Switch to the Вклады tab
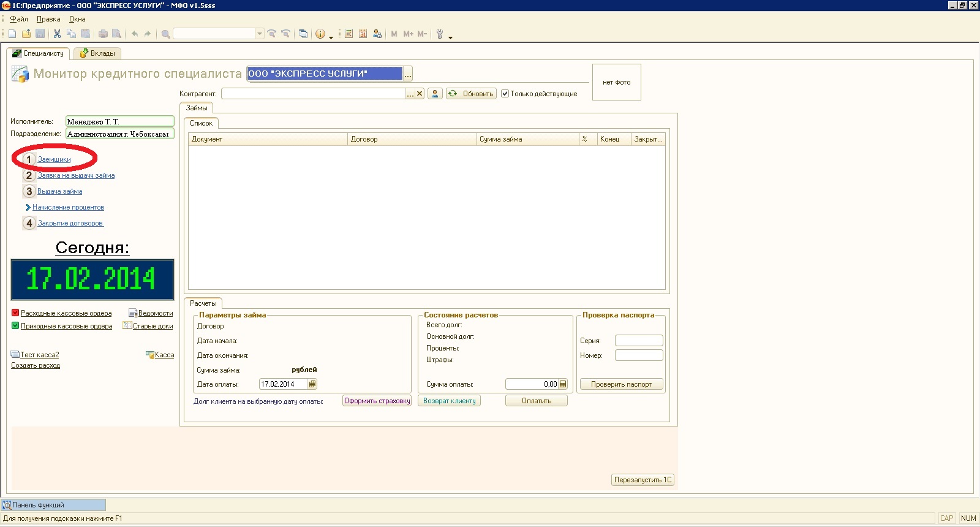Viewport: 980px width, 527px height. tap(97, 53)
